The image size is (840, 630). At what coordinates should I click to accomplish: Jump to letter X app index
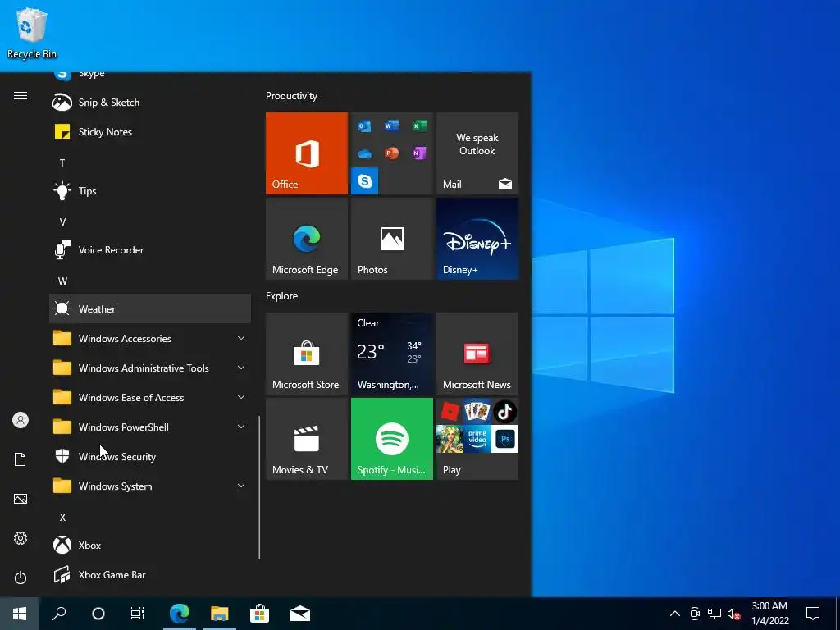62,517
